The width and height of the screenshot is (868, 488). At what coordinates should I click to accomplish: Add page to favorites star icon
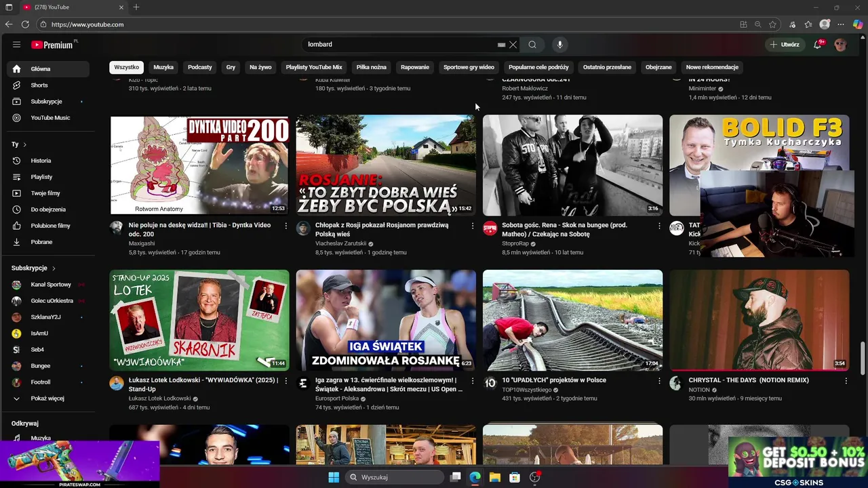773,24
